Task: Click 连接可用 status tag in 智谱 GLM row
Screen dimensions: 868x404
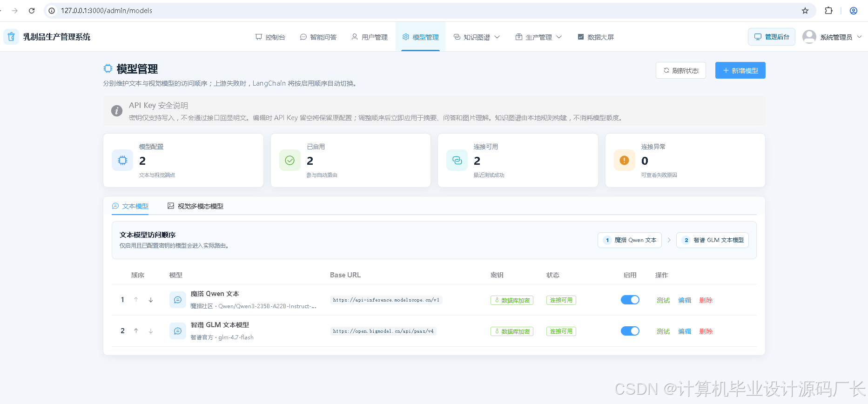Action: coord(561,331)
